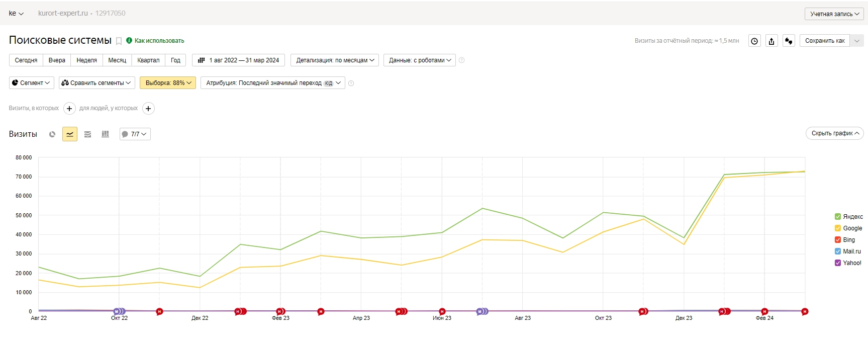Click the Скрыть график button
The image size is (868, 340).
click(834, 133)
